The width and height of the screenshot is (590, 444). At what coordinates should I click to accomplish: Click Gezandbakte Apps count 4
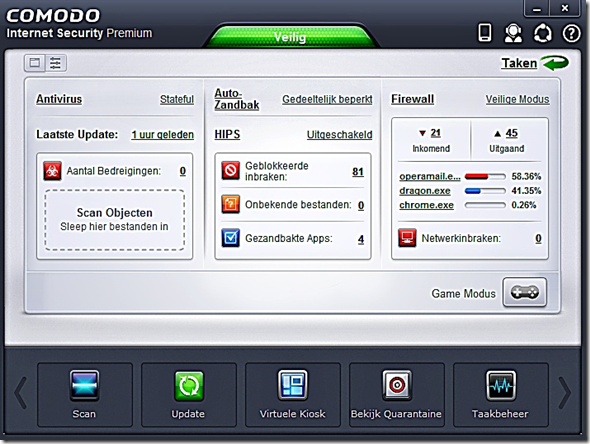[x=361, y=239]
